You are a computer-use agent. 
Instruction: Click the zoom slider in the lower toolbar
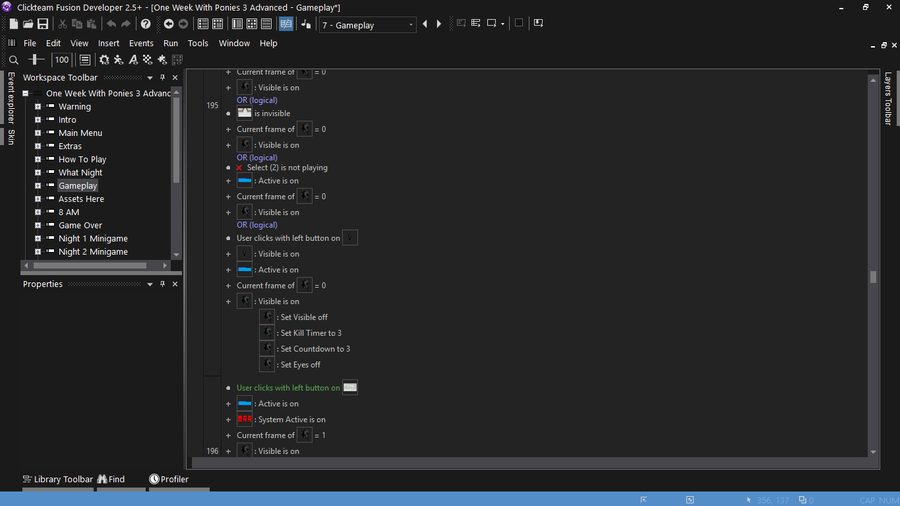pyautogui.click(x=36, y=60)
